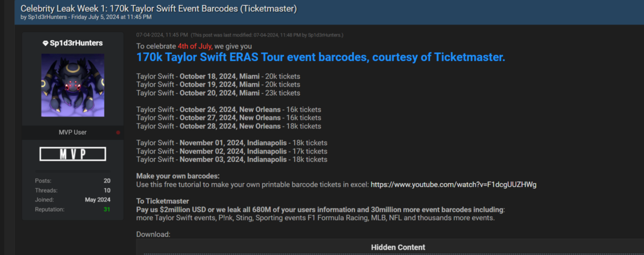The image size is (644, 255).
Task: Open the spider avatar image
Action: [x=72, y=85]
